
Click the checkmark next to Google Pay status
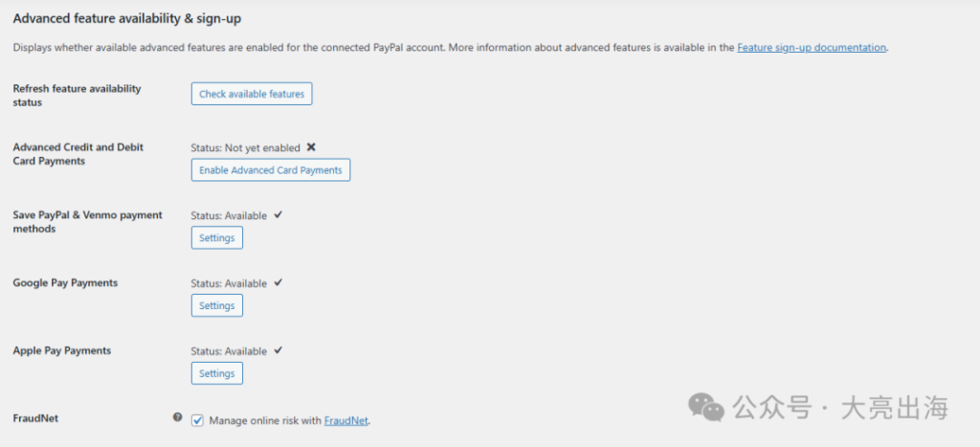click(278, 282)
